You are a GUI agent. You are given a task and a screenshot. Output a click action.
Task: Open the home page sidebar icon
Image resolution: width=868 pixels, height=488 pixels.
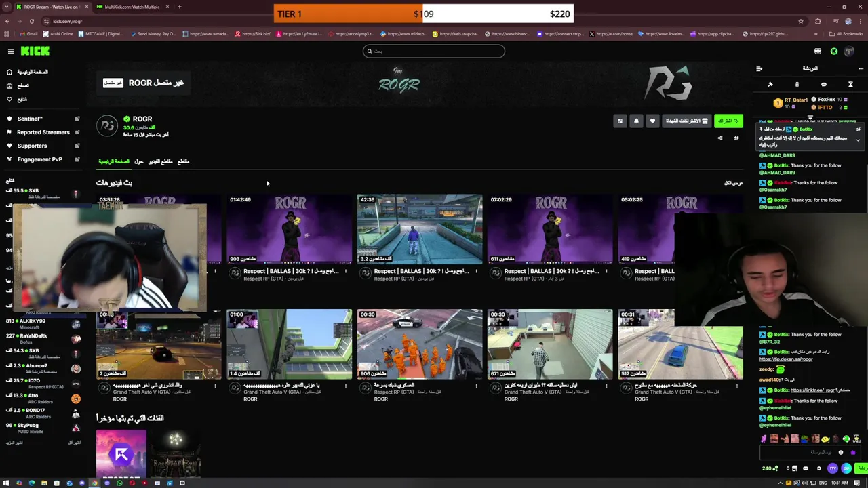click(x=9, y=72)
